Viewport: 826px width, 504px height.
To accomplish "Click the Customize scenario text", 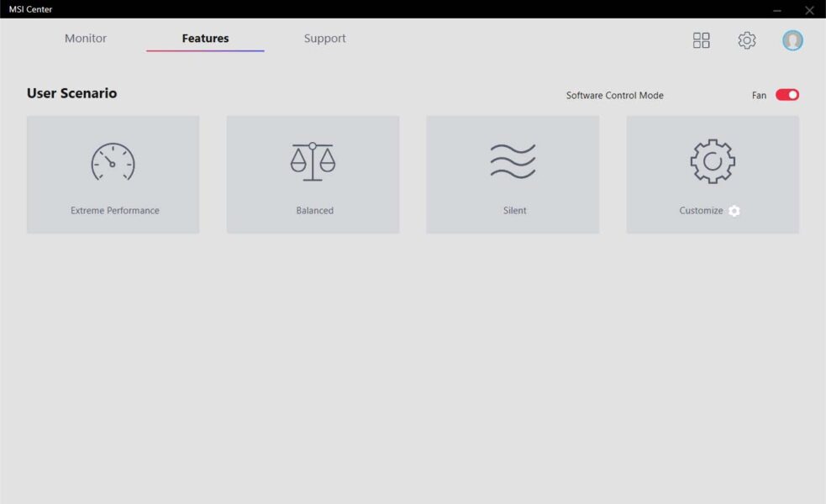I will [701, 210].
